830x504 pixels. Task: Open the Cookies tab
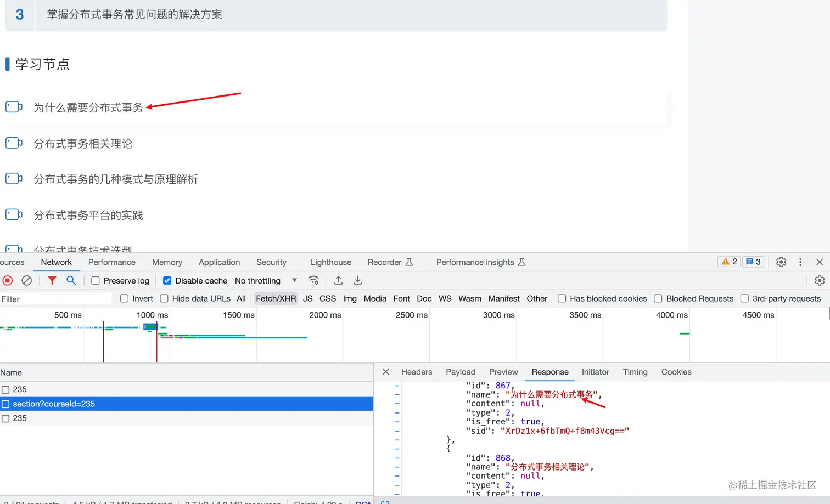[676, 372]
